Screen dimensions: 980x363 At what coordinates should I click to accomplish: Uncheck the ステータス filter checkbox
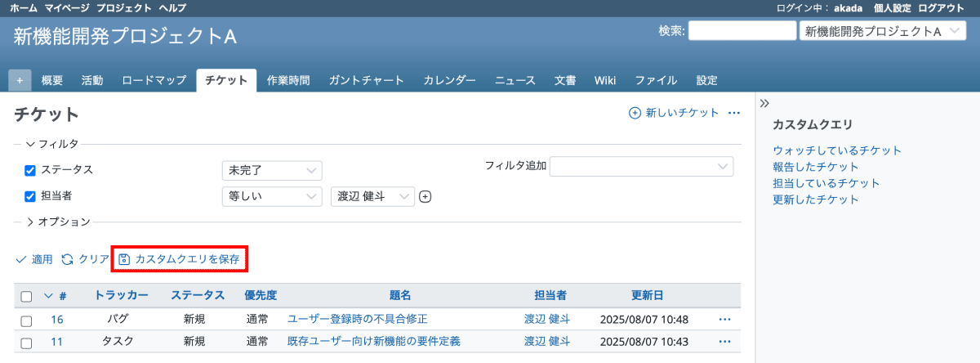(x=30, y=170)
